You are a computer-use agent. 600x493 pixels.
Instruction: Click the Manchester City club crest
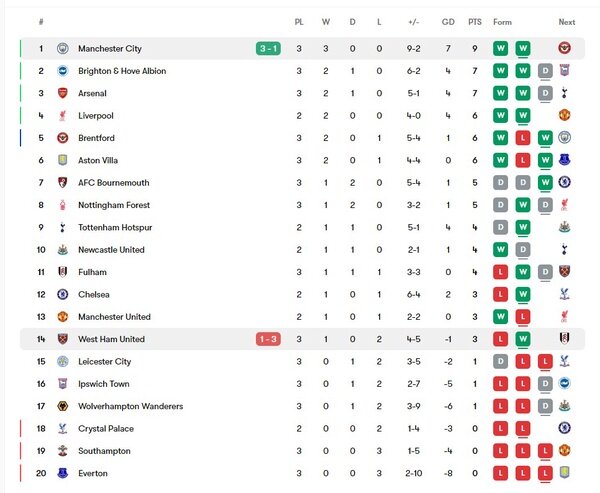click(62, 48)
